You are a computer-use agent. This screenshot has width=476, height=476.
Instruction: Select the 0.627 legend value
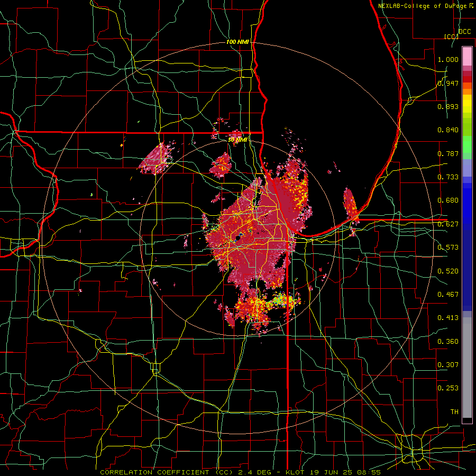[x=448, y=224]
